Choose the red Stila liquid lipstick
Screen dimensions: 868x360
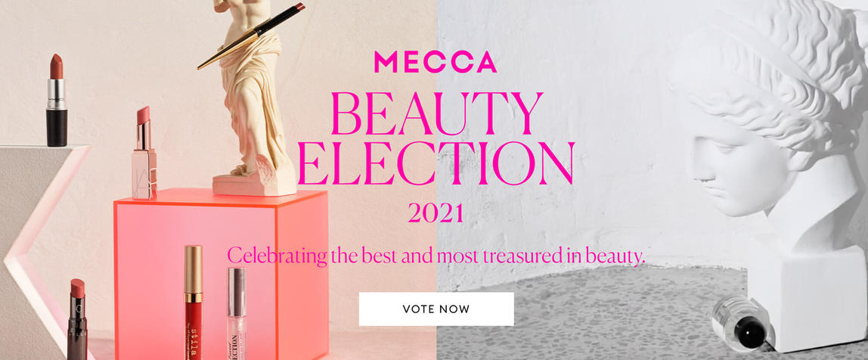click(194, 303)
